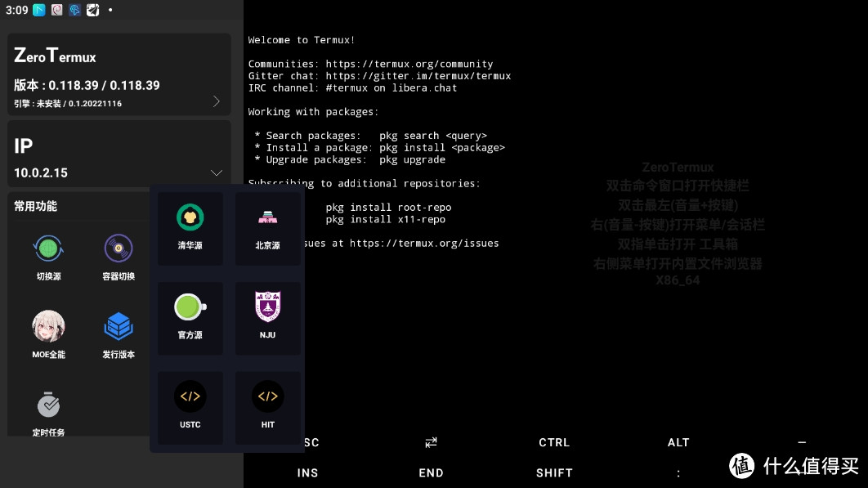Viewport: 868px width, 488px height.
Task: Click the gitter.im chat URL text
Action: (418, 76)
